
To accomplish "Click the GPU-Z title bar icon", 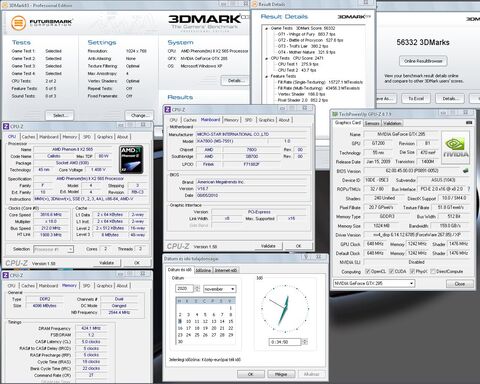I will pyautogui.click(x=334, y=114).
